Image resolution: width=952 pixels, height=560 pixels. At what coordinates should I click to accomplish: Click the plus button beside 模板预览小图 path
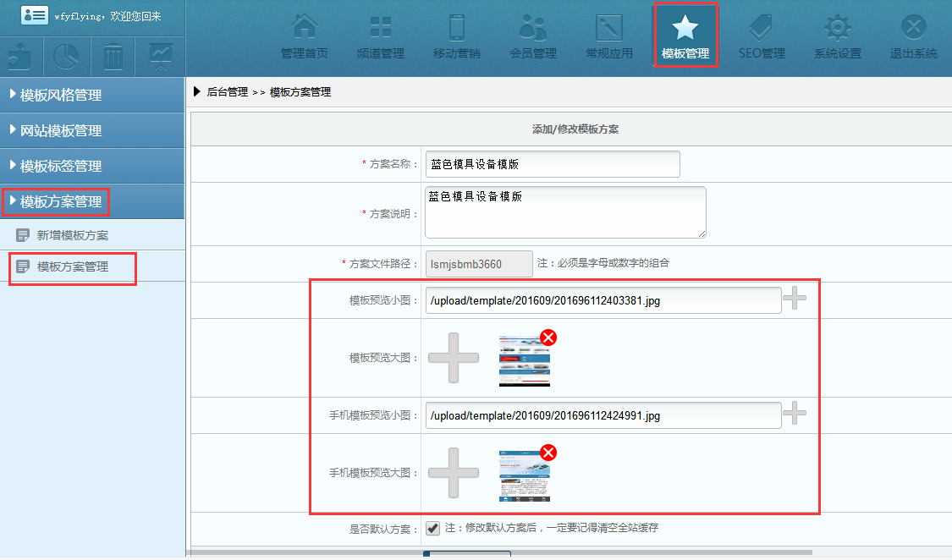[794, 299]
